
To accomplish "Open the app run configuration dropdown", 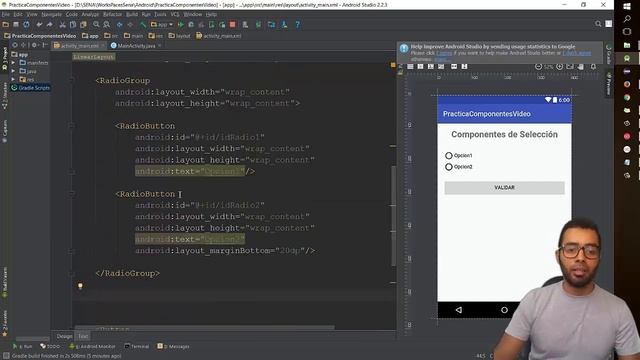I will click(162, 24).
